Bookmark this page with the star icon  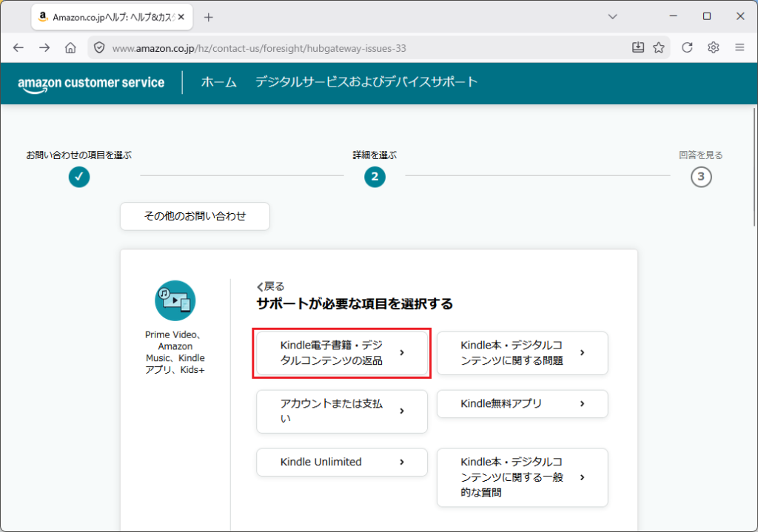[x=658, y=47]
